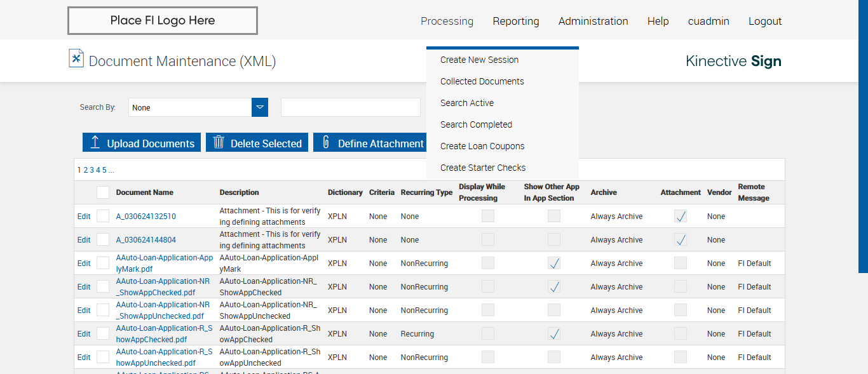This screenshot has width=868, height=374.
Task: Click the search text input field
Action: pyautogui.click(x=350, y=108)
